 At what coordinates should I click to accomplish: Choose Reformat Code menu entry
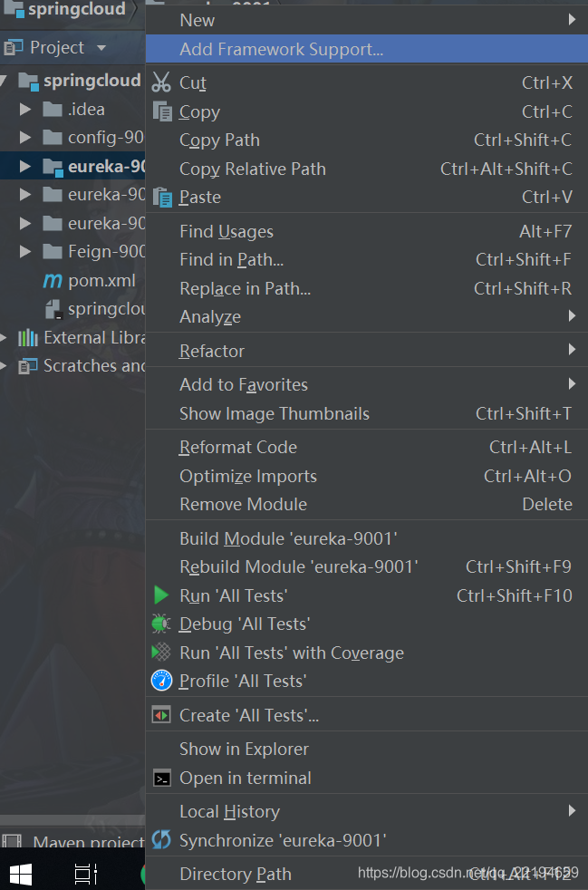pyautogui.click(x=367, y=448)
